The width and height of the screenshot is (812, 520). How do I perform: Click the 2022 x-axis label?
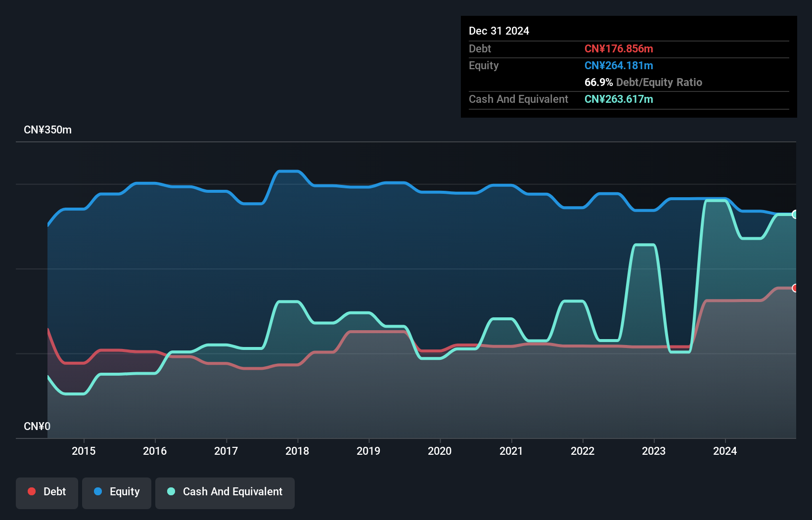click(583, 451)
